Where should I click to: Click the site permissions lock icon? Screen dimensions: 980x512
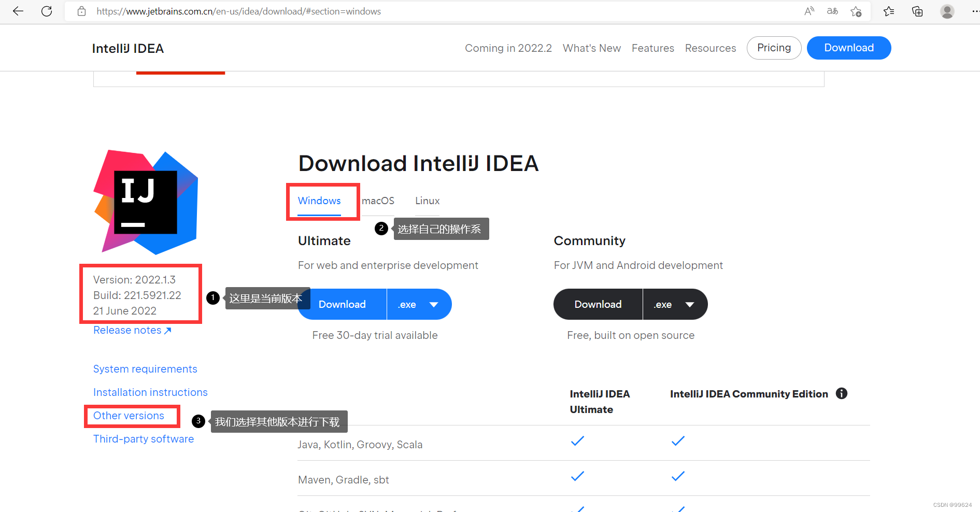pyautogui.click(x=81, y=11)
